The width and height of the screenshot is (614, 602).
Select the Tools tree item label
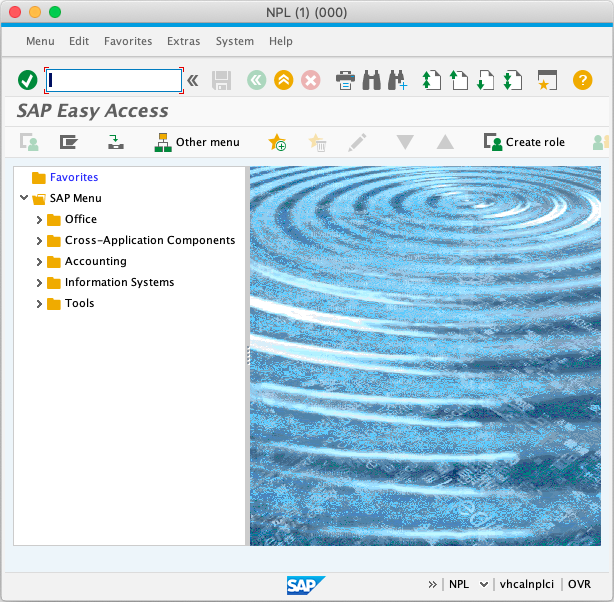point(79,303)
